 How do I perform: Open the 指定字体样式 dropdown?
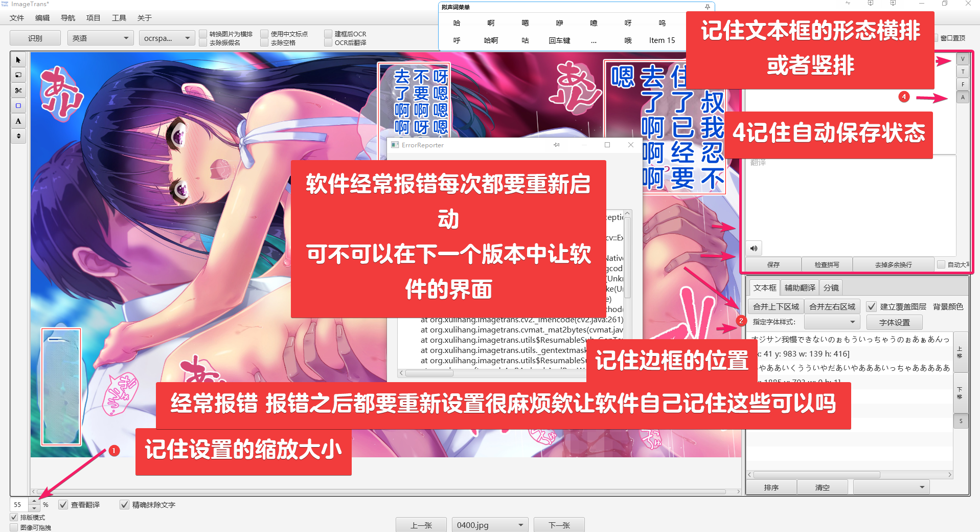[x=832, y=322]
